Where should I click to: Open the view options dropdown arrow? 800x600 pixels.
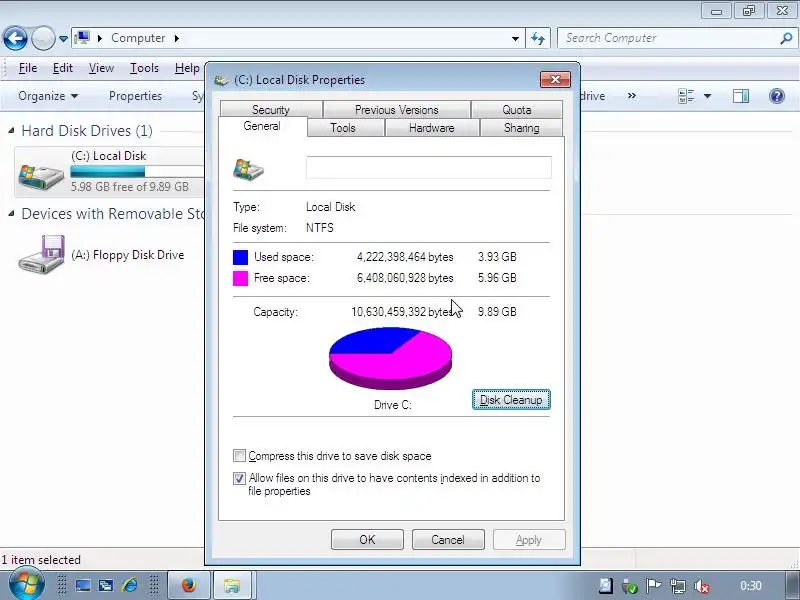point(707,96)
